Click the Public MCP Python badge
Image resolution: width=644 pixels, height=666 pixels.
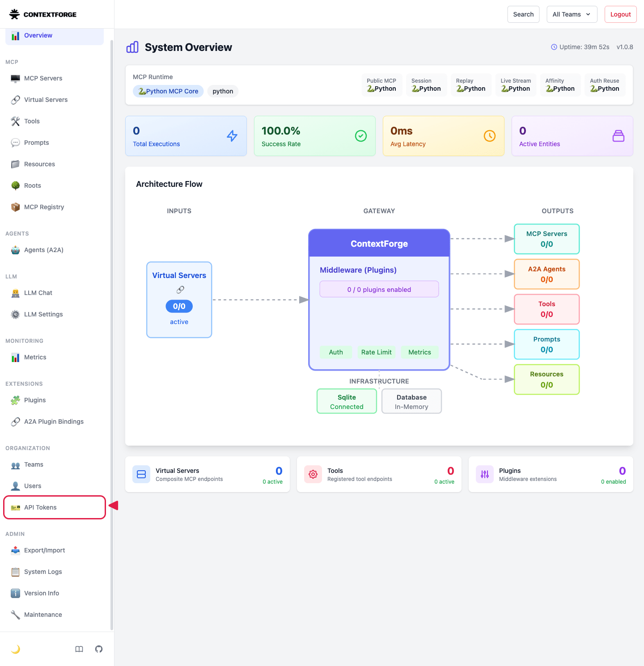pyautogui.click(x=382, y=85)
